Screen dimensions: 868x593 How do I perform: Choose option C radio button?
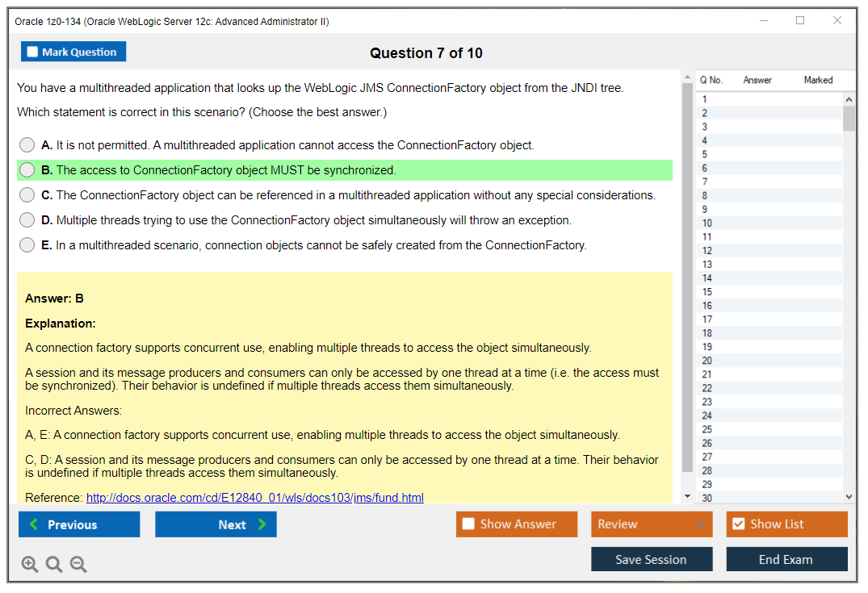[27, 195]
